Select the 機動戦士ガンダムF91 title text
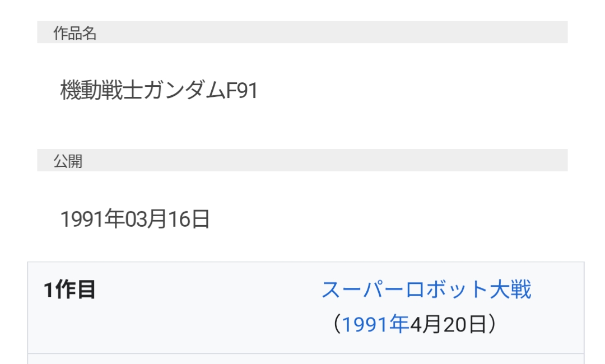 159,90
